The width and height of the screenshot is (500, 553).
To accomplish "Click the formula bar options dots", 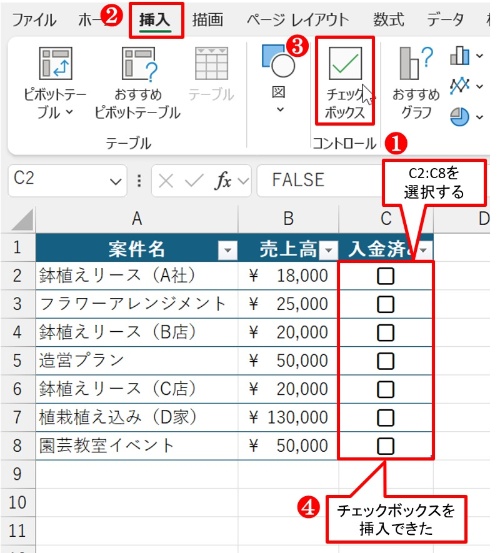I will click(x=139, y=181).
